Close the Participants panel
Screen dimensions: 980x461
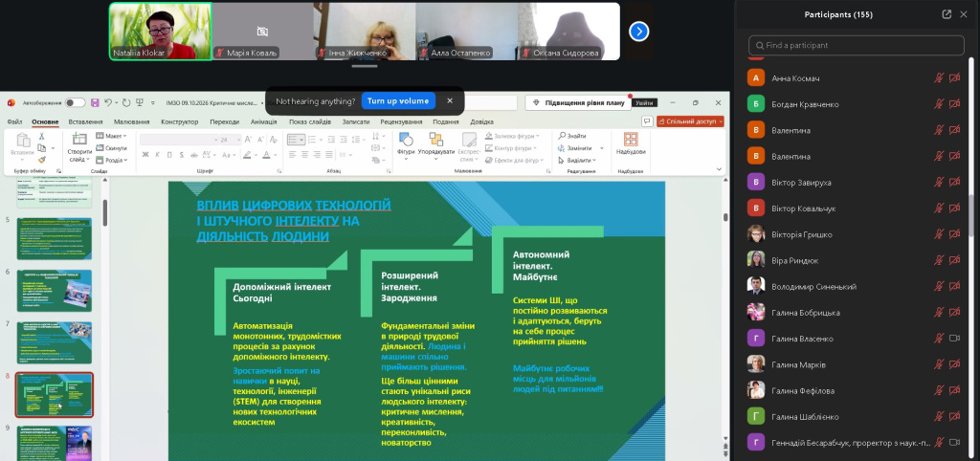tap(964, 14)
